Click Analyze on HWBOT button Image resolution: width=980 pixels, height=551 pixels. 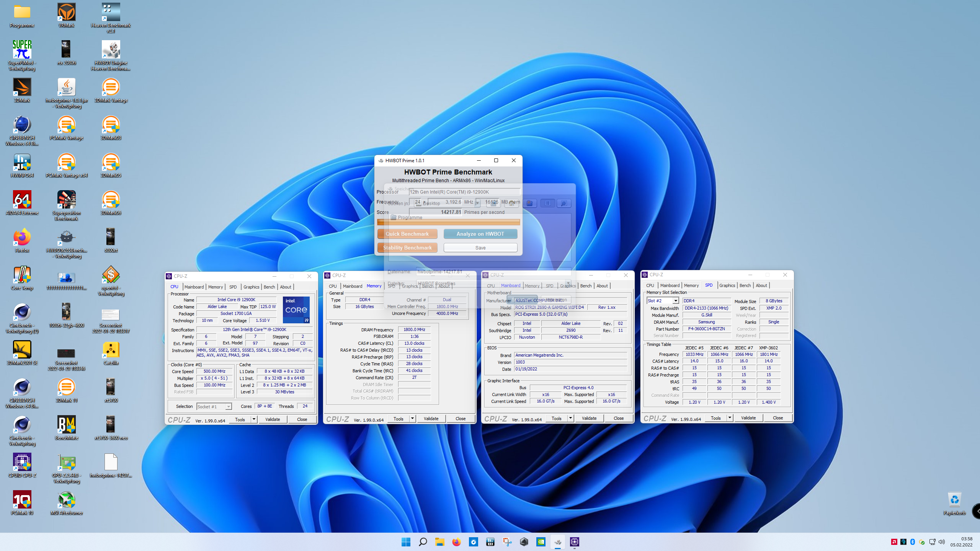tap(480, 234)
